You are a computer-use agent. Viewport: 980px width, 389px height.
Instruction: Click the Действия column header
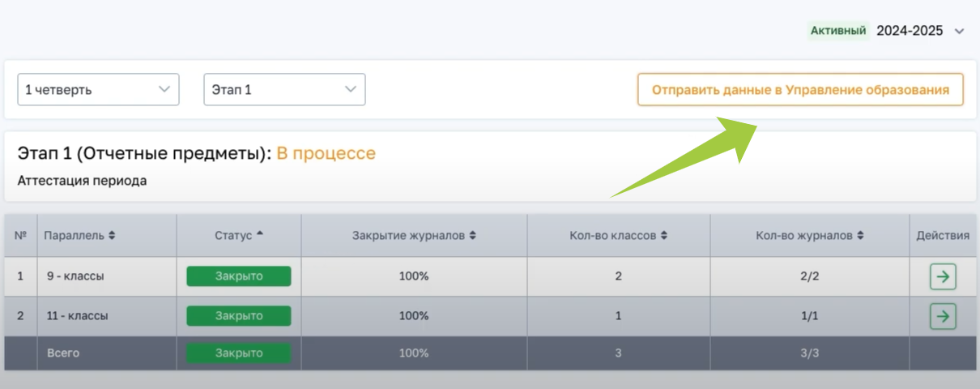(943, 236)
